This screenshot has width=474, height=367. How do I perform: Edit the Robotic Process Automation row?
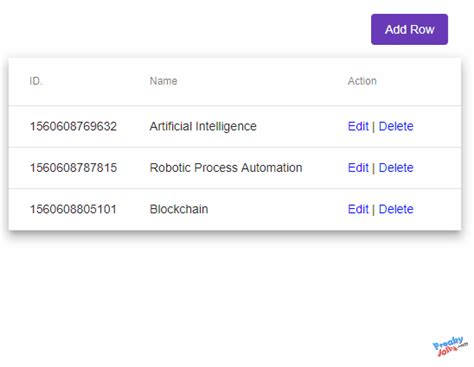[x=358, y=168]
